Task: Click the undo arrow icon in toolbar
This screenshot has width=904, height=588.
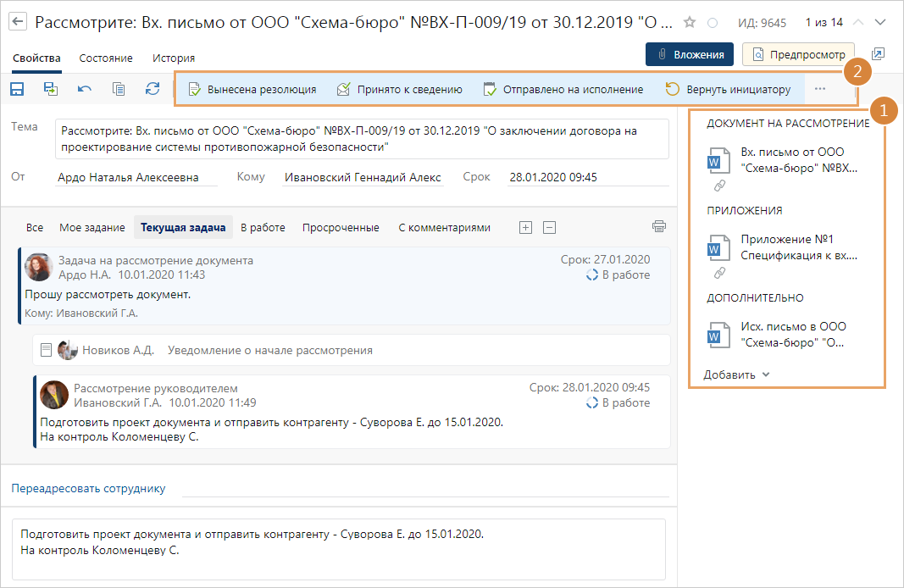Action: pyautogui.click(x=85, y=89)
